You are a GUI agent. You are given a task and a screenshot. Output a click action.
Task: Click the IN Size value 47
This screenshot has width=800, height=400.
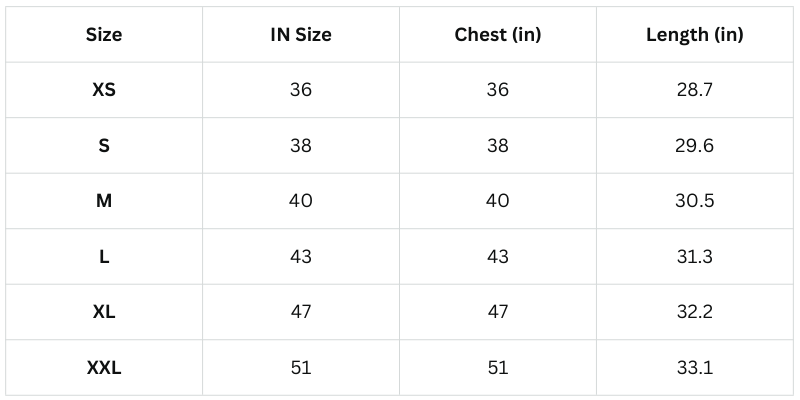301,312
